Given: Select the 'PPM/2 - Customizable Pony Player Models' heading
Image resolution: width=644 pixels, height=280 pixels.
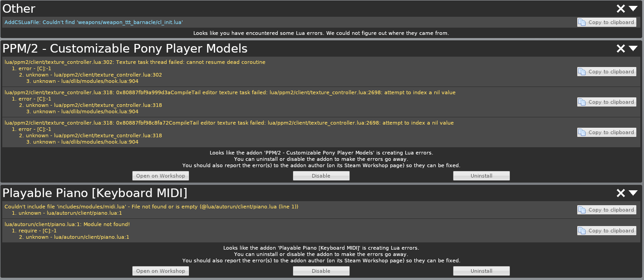Looking at the screenshot, I should 125,48.
